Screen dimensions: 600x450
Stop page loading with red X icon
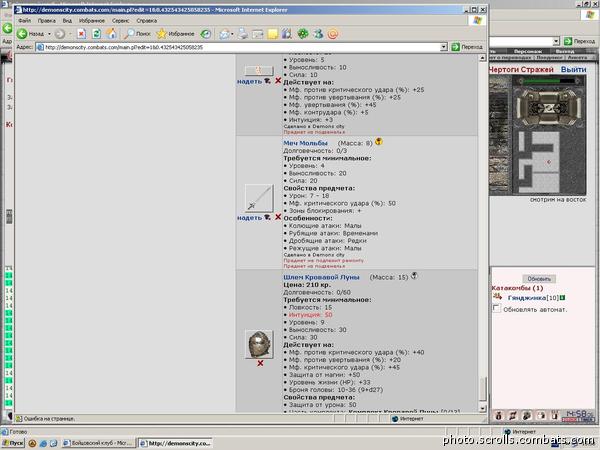(82, 34)
